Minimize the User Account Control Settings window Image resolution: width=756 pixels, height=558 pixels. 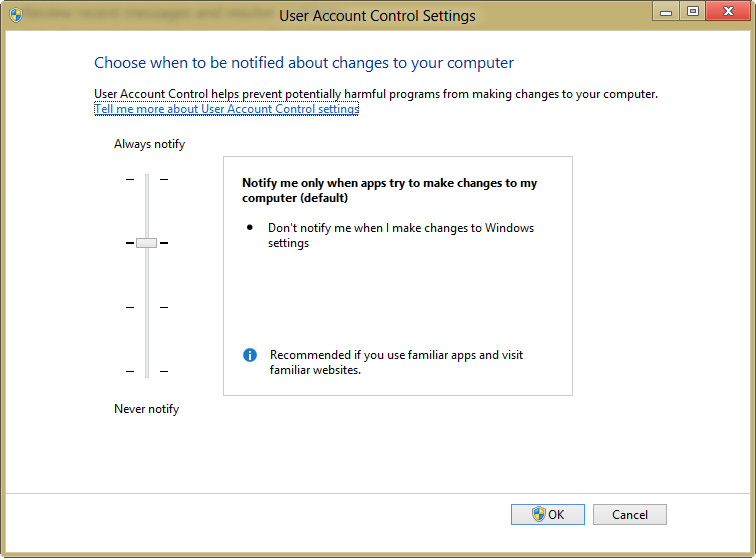click(667, 11)
